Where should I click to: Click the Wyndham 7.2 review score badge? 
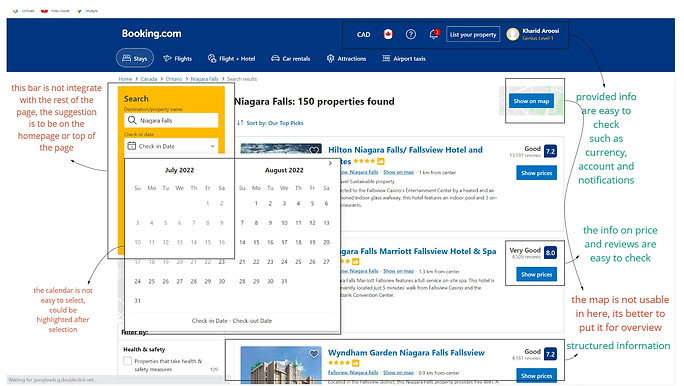coord(550,354)
